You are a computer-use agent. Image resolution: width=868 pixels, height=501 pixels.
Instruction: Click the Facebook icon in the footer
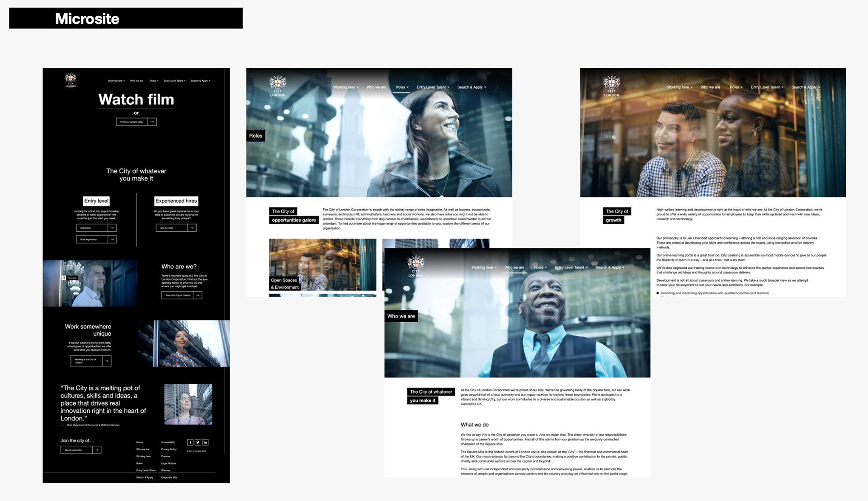click(x=190, y=442)
